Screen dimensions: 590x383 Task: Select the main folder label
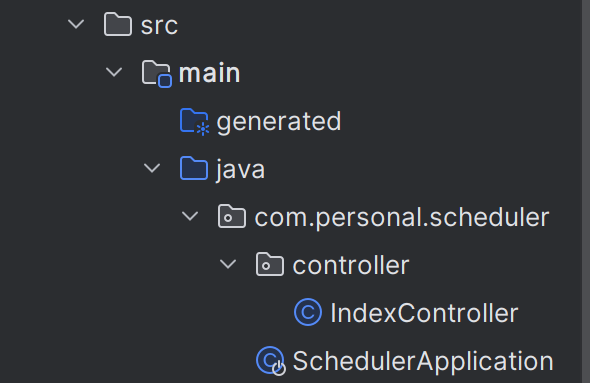click(209, 73)
